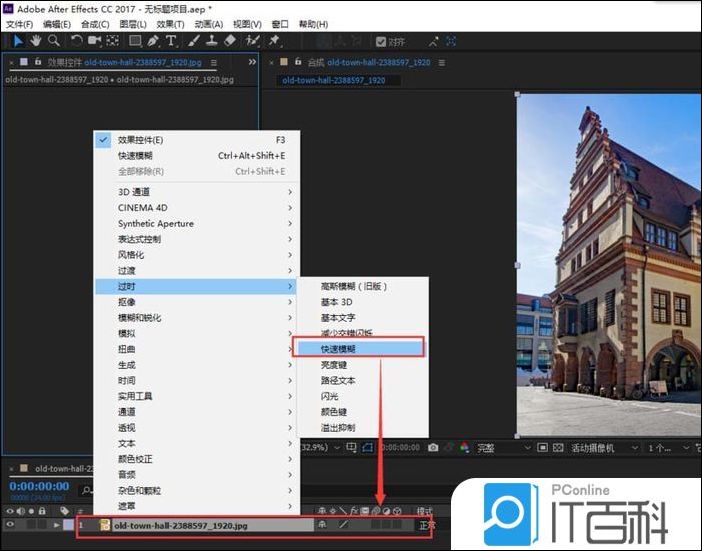Select the Type text tool
The height and width of the screenshot is (551, 702).
(171, 41)
